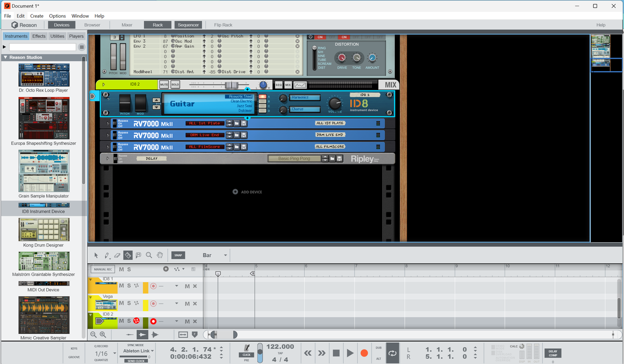Solo the ID8 2 track with S

(x=129, y=321)
